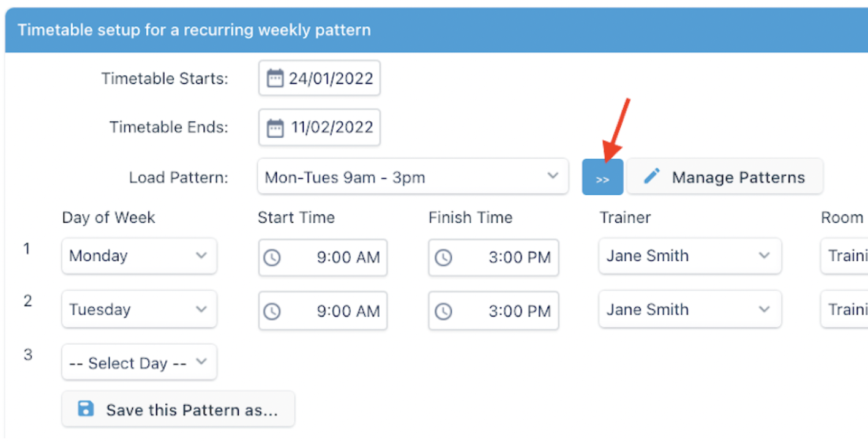The image size is (868, 442).
Task: Open the Trainer dropdown for Tuesday's session
Action: click(x=689, y=310)
